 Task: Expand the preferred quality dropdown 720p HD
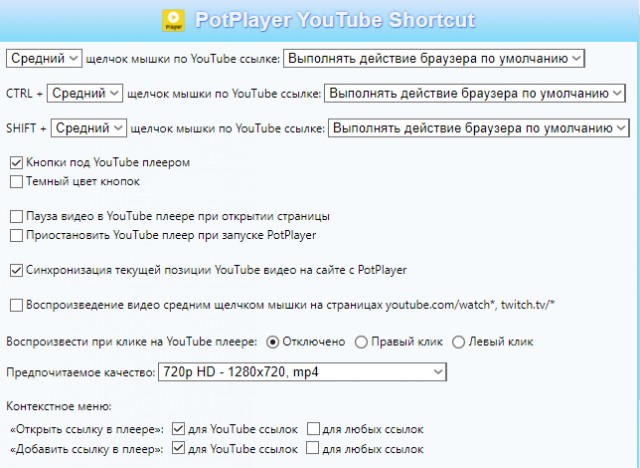(x=302, y=372)
